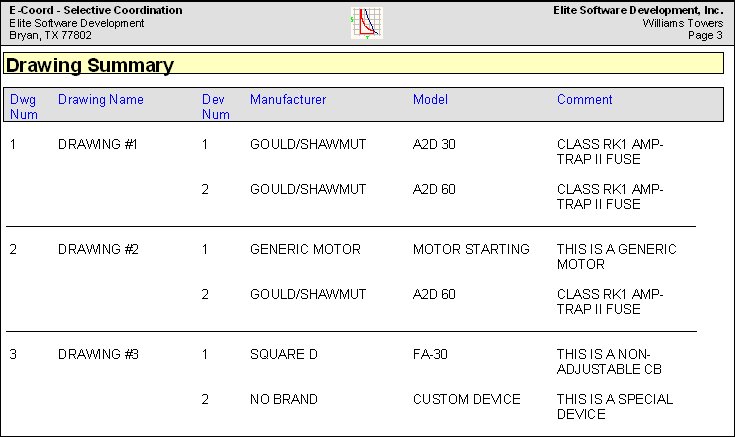Click the Drawing Name column header

100,99
